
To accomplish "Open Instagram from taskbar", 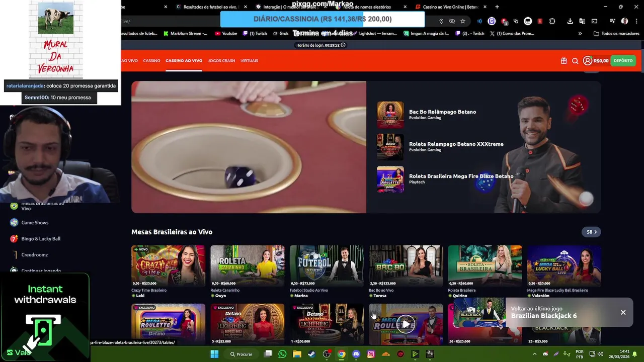I will click(371, 354).
